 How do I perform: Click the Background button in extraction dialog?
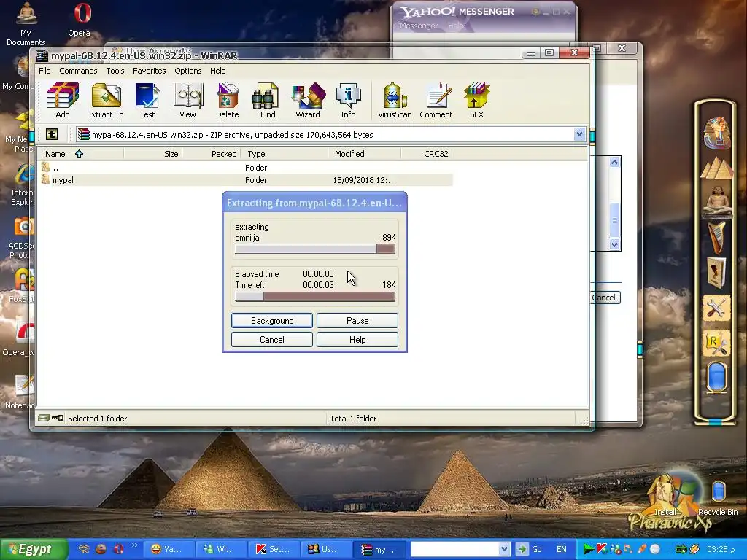click(272, 321)
